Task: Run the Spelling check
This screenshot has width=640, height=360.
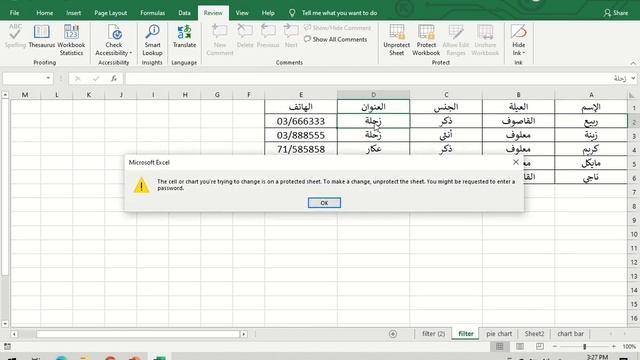Action: [x=15, y=36]
